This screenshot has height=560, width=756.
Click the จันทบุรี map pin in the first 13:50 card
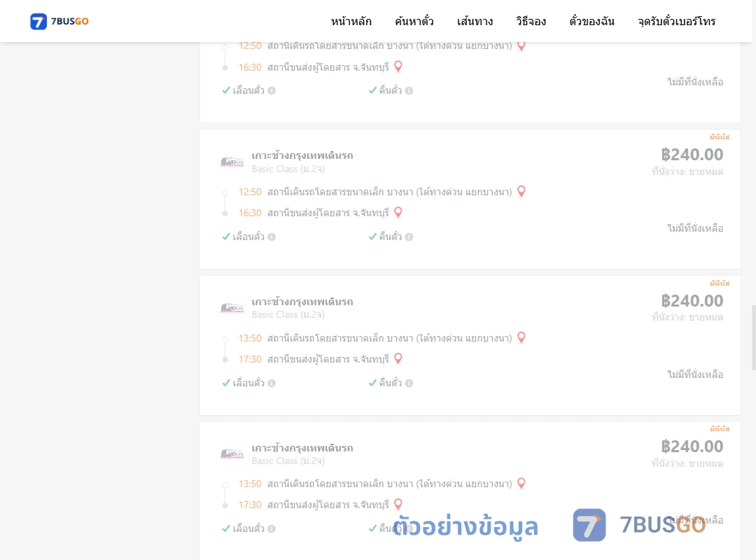click(x=398, y=358)
